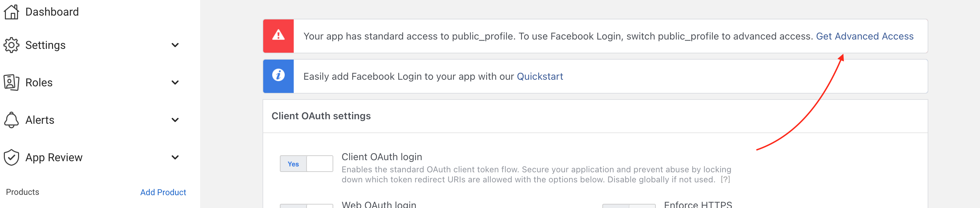
Task: Toggle the Web OAuth login switch
Action: 306,206
